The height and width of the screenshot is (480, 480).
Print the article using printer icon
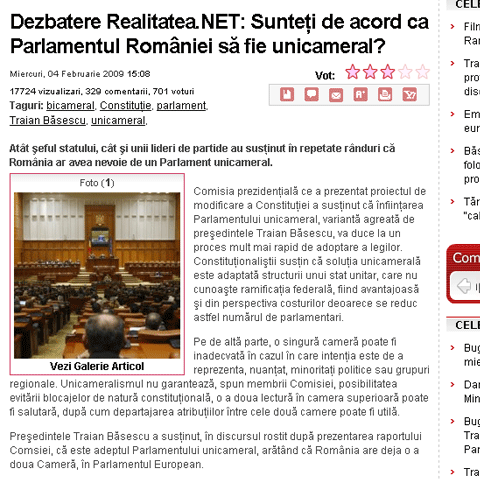tap(385, 95)
